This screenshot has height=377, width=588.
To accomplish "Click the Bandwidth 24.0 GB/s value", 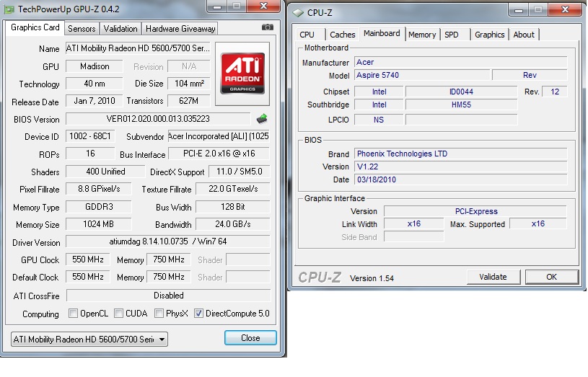I will point(233,224).
